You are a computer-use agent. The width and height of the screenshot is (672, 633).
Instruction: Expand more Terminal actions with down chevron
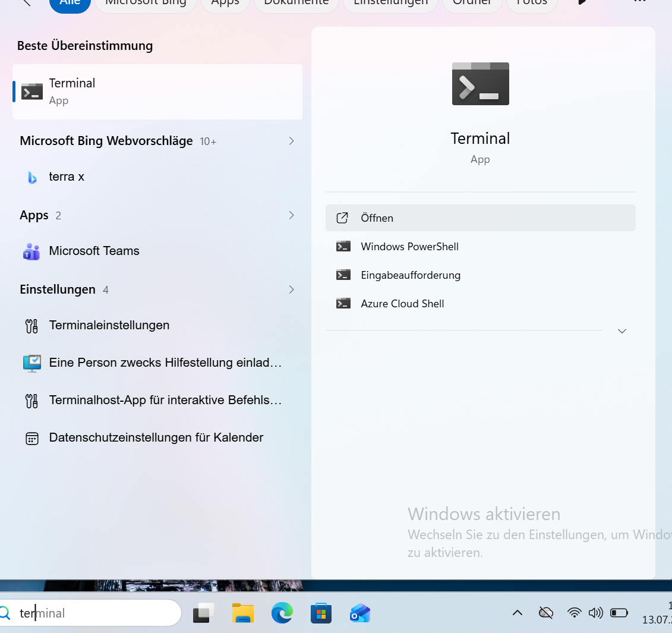click(x=622, y=331)
